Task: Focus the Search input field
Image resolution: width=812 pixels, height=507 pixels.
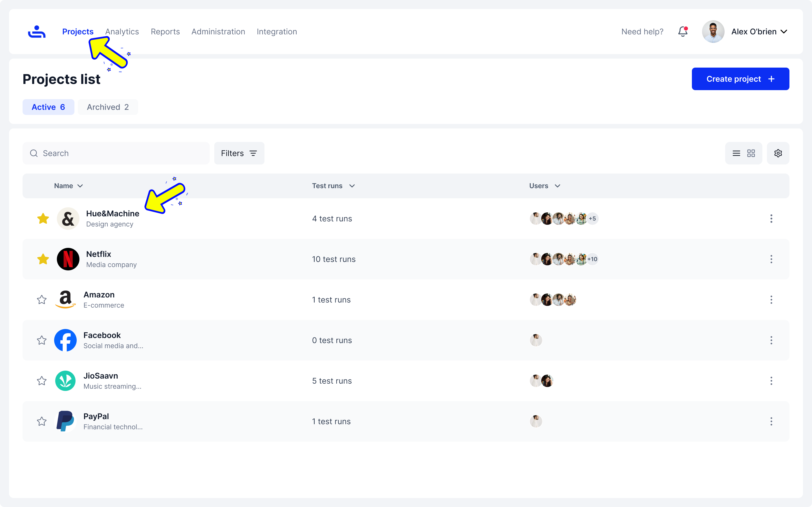Action: click(x=121, y=153)
